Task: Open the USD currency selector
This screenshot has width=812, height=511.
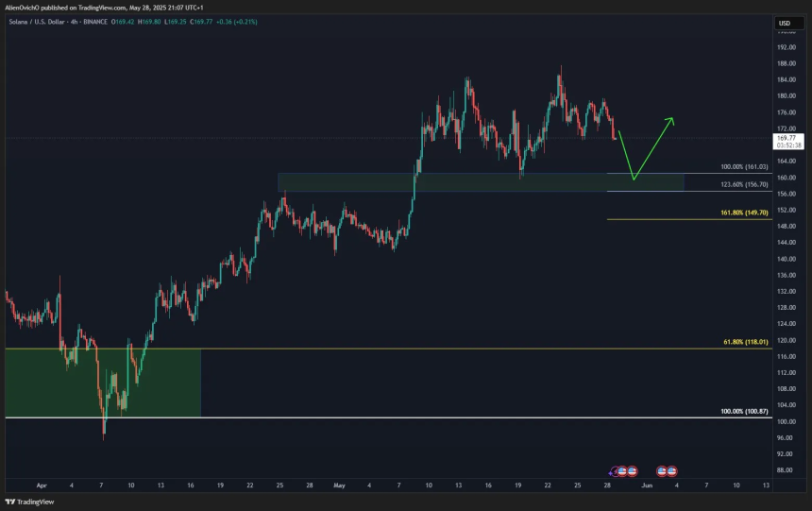Action: coord(784,24)
